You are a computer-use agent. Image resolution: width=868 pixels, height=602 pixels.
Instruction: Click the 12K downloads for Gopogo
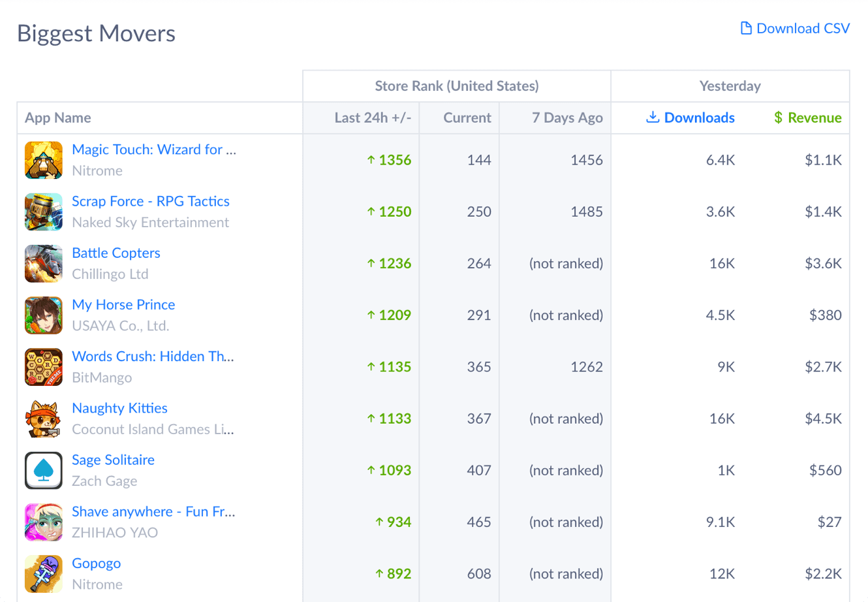tap(722, 573)
